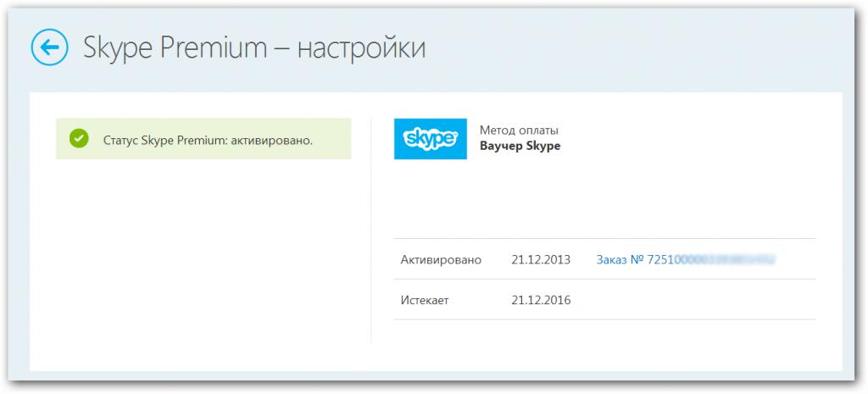This screenshot has width=868, height=394.
Task: Open the Заказ № 7251 order link
Action: tap(685, 259)
